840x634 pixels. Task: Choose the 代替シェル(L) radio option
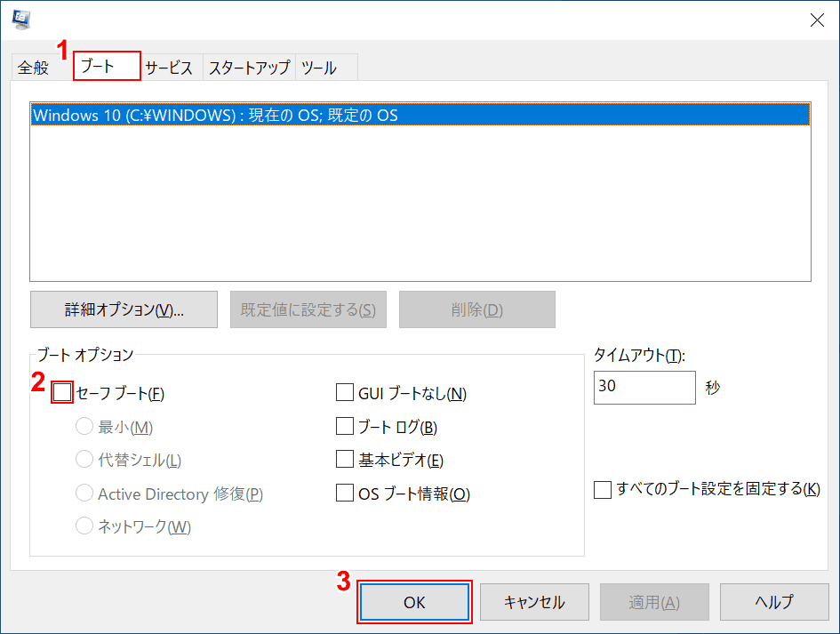pos(84,460)
